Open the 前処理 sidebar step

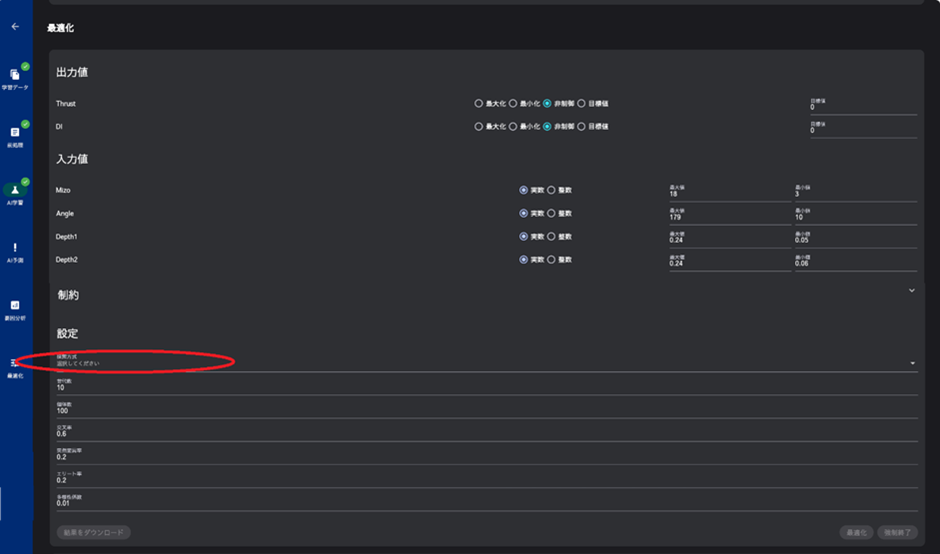15,132
